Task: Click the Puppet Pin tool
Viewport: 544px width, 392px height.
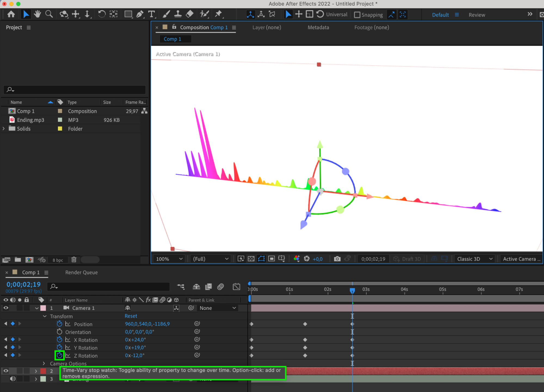Action: coord(219,14)
